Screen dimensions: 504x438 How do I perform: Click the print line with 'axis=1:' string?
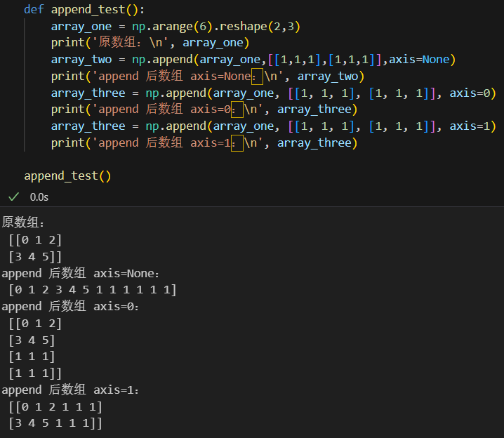204,143
